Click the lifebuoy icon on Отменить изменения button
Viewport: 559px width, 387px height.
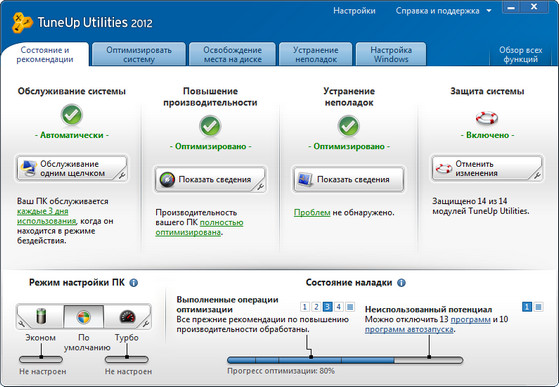pos(443,169)
